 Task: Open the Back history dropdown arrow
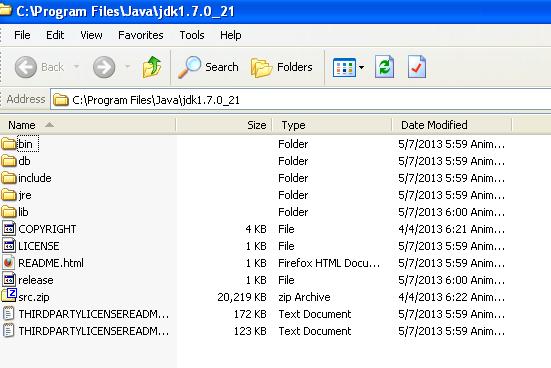(76, 66)
